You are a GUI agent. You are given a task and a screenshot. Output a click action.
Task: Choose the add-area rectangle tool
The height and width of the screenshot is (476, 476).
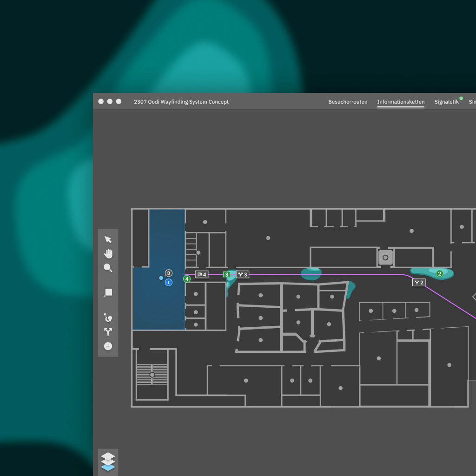(x=108, y=292)
